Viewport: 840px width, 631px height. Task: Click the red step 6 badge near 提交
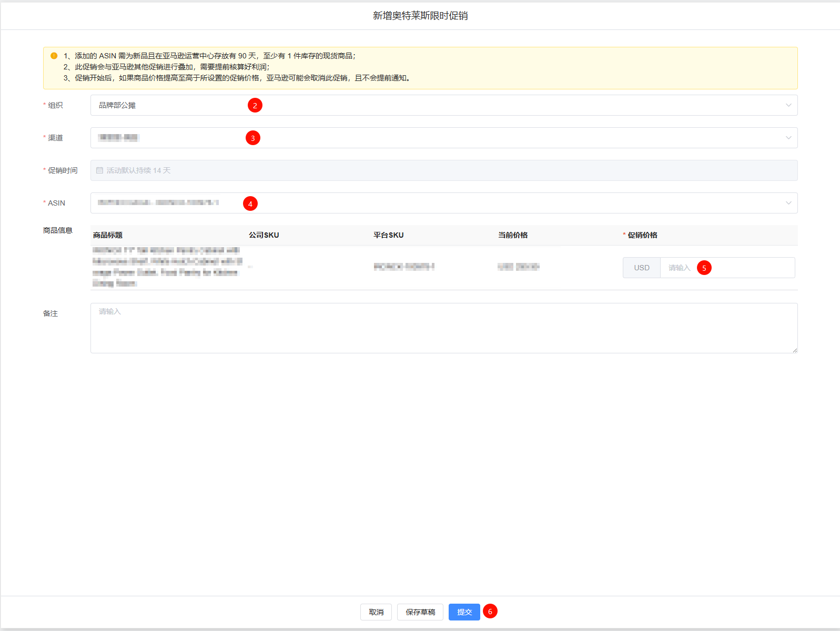click(x=490, y=611)
